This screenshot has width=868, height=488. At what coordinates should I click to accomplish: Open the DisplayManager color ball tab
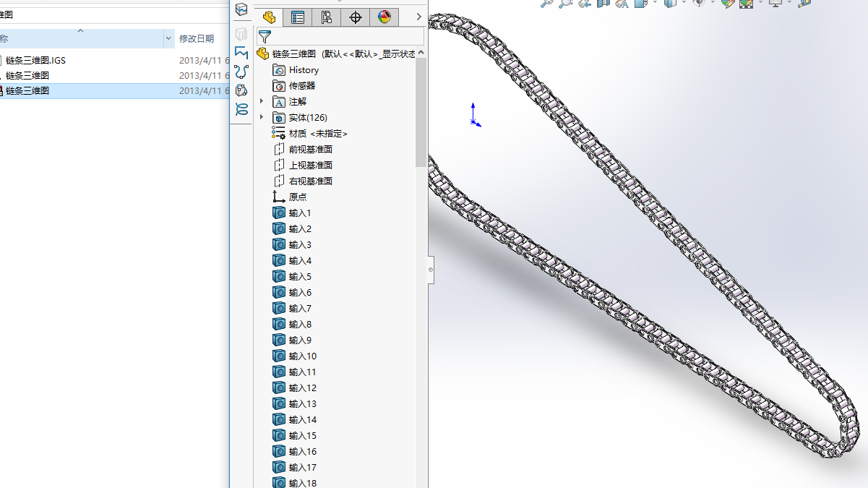click(x=384, y=17)
